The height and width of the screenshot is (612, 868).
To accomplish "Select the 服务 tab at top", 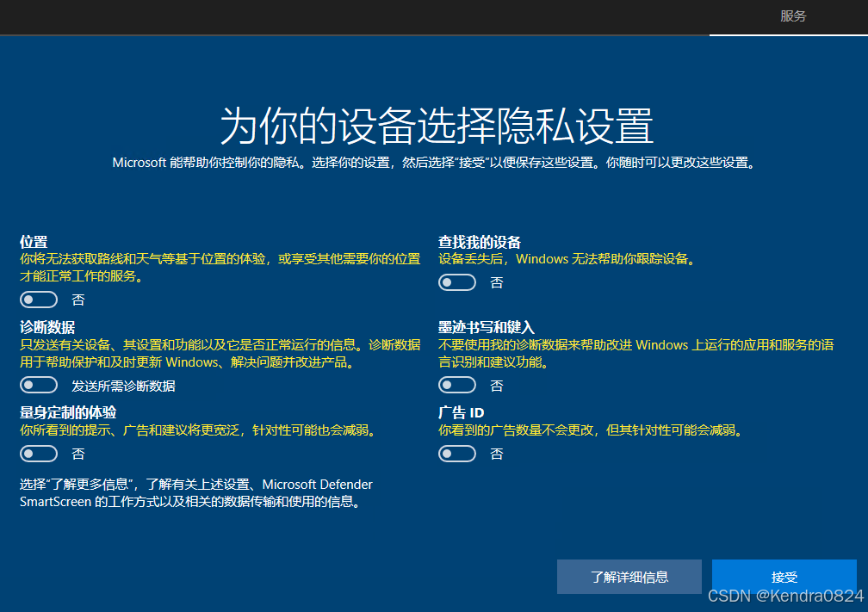I will pyautogui.click(x=792, y=17).
